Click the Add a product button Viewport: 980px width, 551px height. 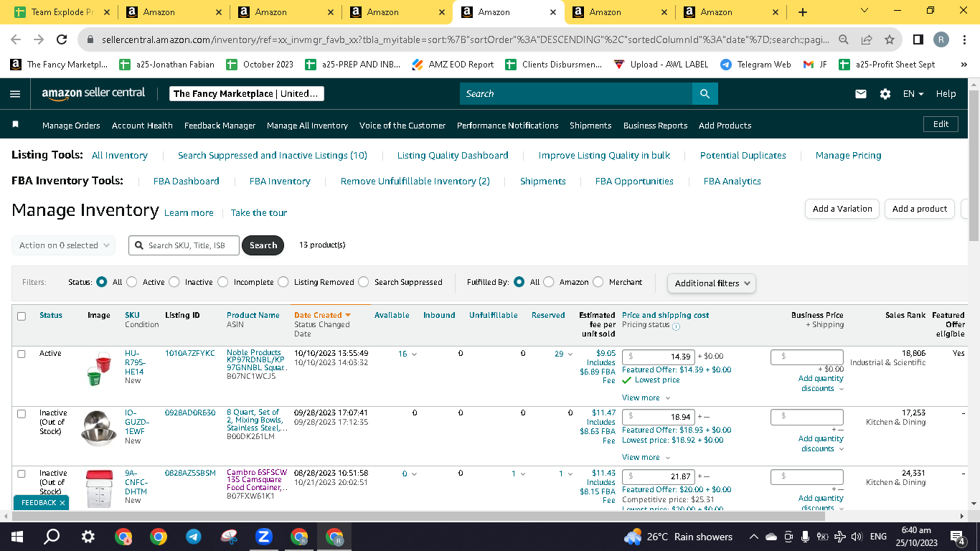click(920, 209)
